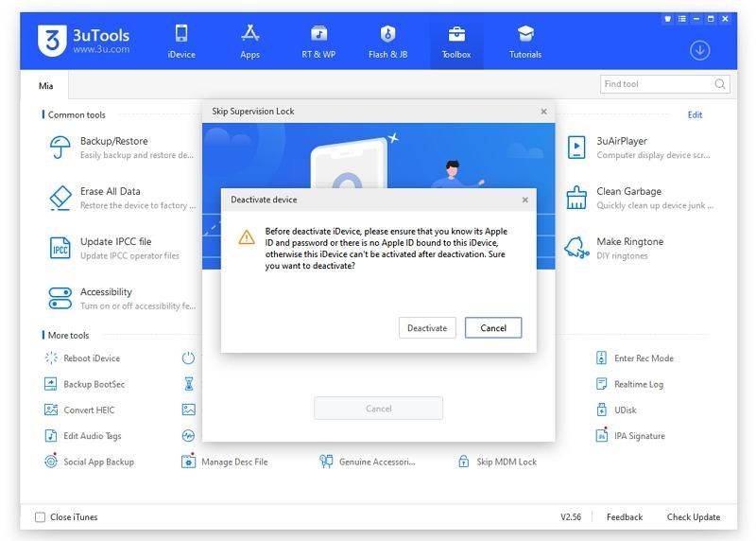Select the Erase All Data icon
Viewport: 756px width, 541px height.
60,198
